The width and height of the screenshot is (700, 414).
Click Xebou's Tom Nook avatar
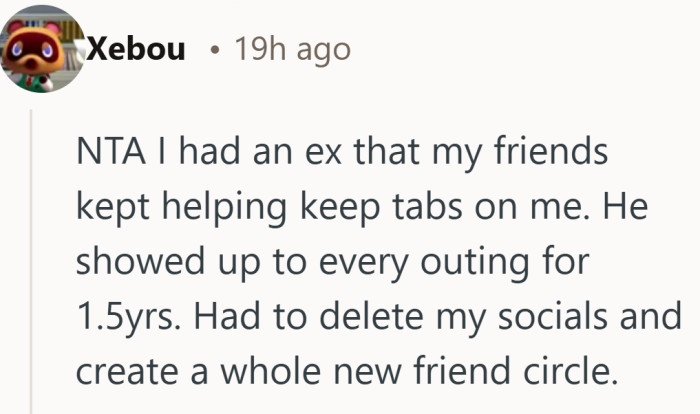[x=39, y=49]
